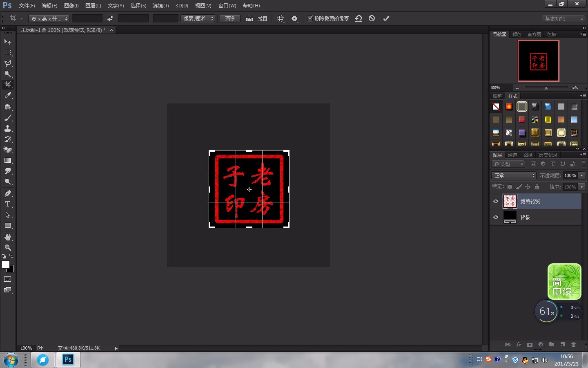Toggle pixel layer filter
This screenshot has height=368, width=588.
coord(533,164)
